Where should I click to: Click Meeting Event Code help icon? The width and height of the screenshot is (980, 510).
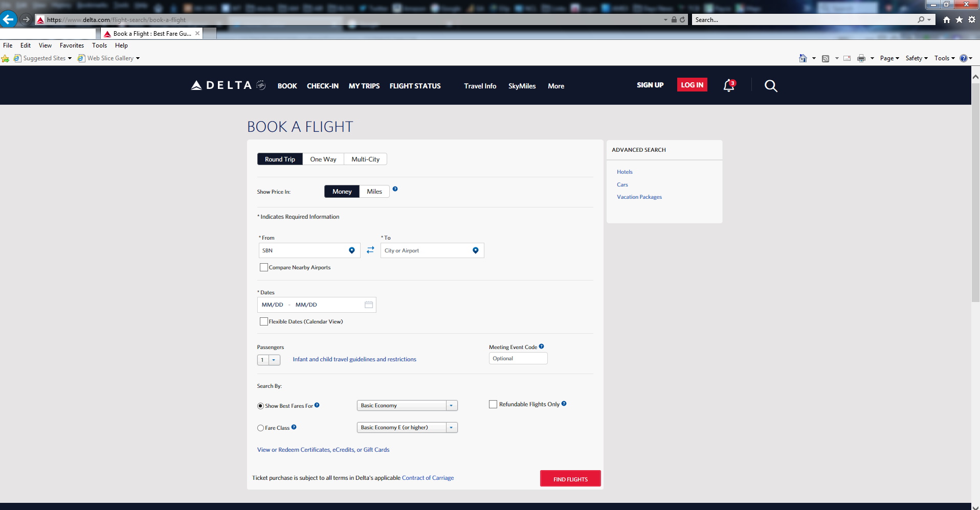click(541, 346)
